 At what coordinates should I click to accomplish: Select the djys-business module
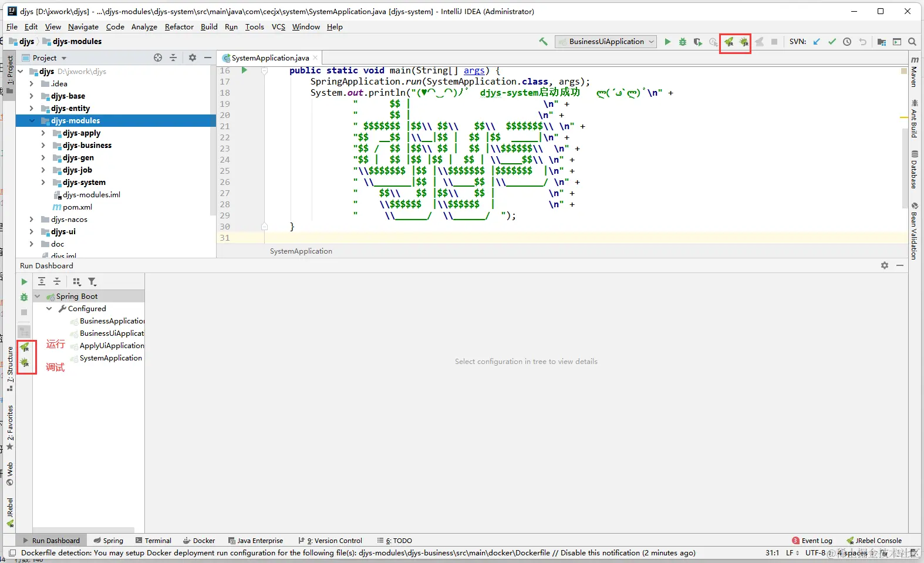pyautogui.click(x=87, y=146)
